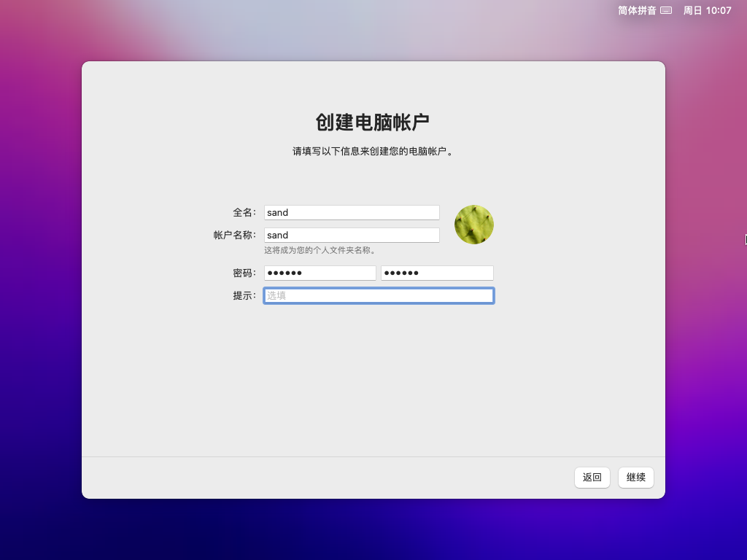
Task: Click the 帐户名称 label
Action: pyautogui.click(x=234, y=236)
